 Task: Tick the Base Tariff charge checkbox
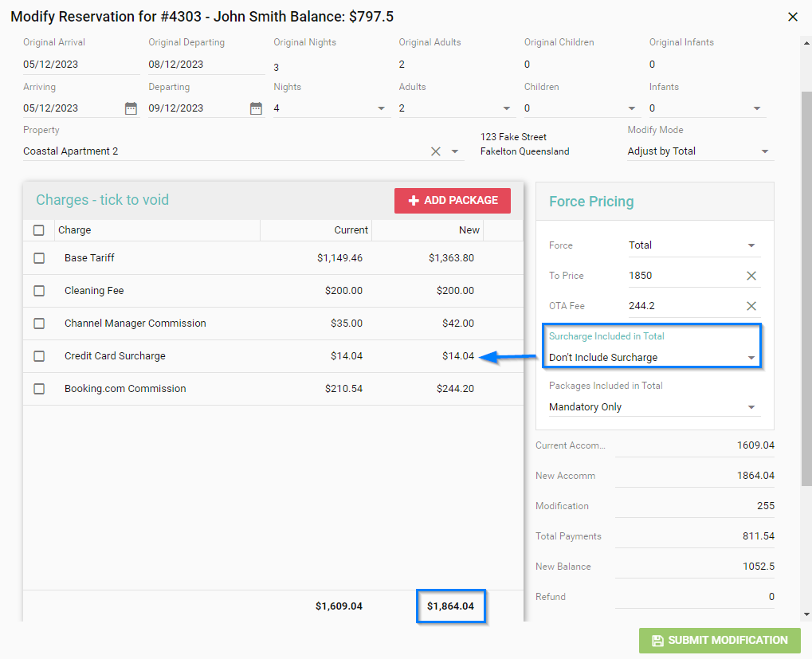coord(39,258)
